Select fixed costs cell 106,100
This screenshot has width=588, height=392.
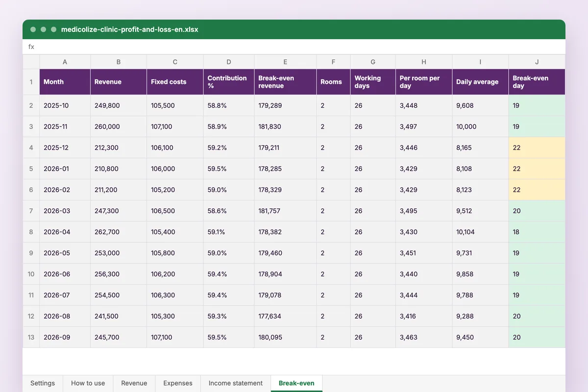pos(175,147)
